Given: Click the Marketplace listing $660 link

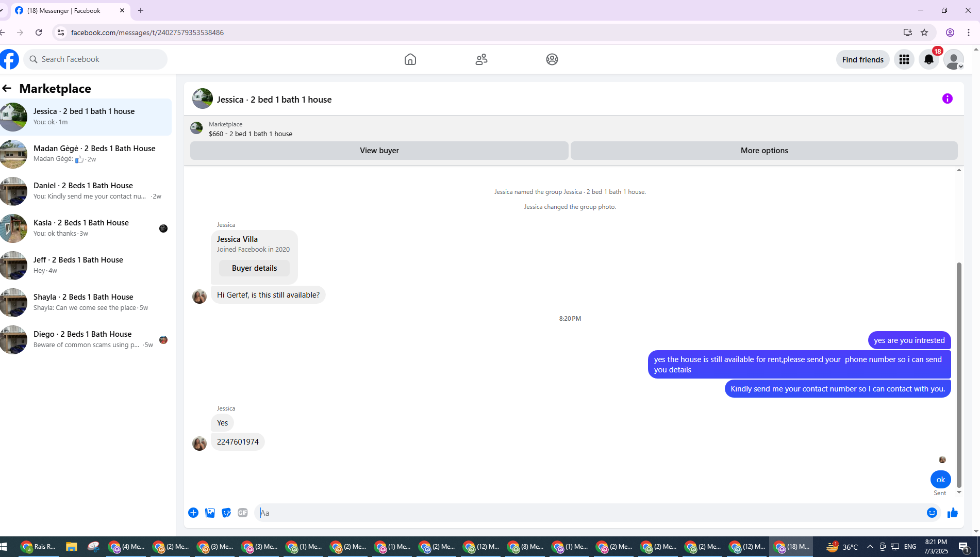Looking at the screenshot, I should coord(251,134).
